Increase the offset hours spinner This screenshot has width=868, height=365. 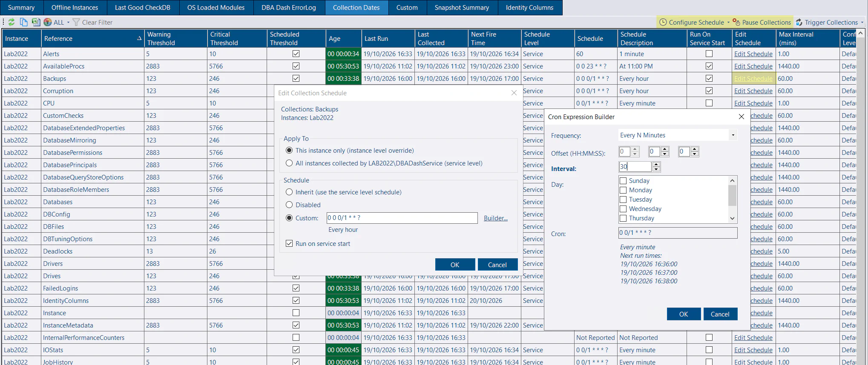(635, 149)
